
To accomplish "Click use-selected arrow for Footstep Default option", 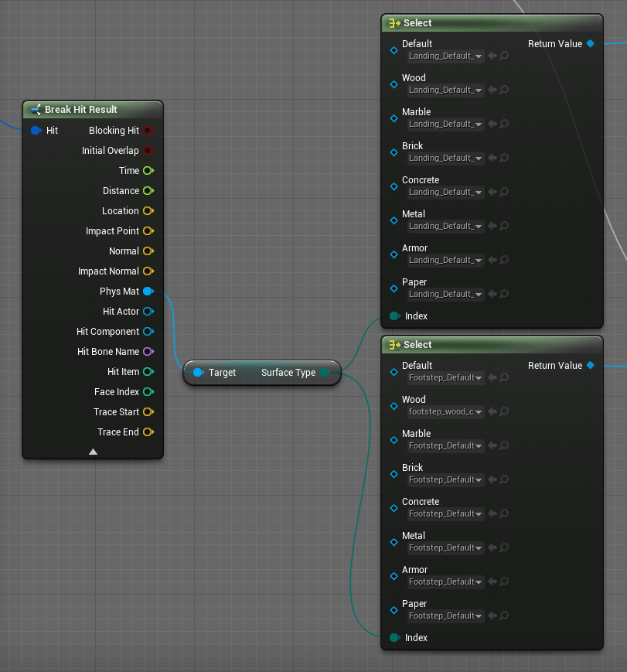I will [x=492, y=378].
